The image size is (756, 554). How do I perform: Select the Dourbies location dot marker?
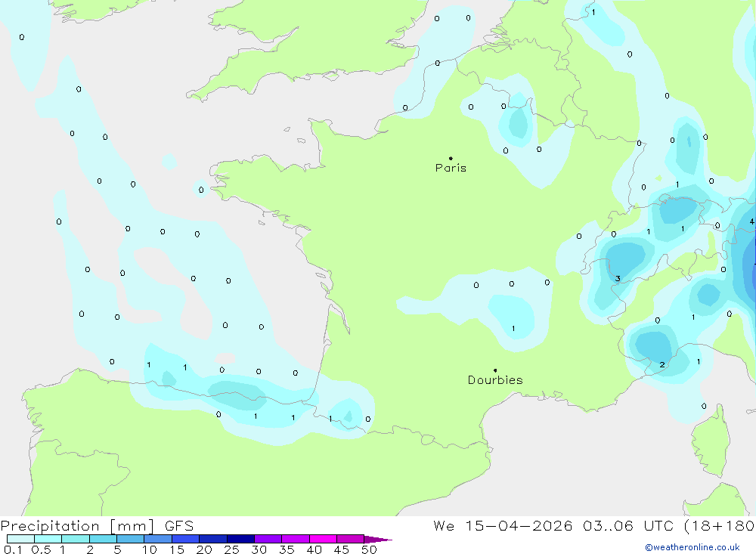click(495, 370)
